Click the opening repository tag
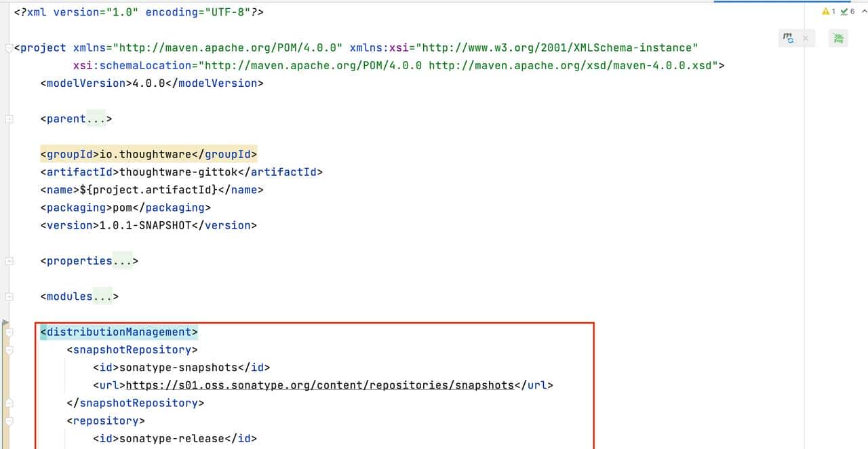 106,421
